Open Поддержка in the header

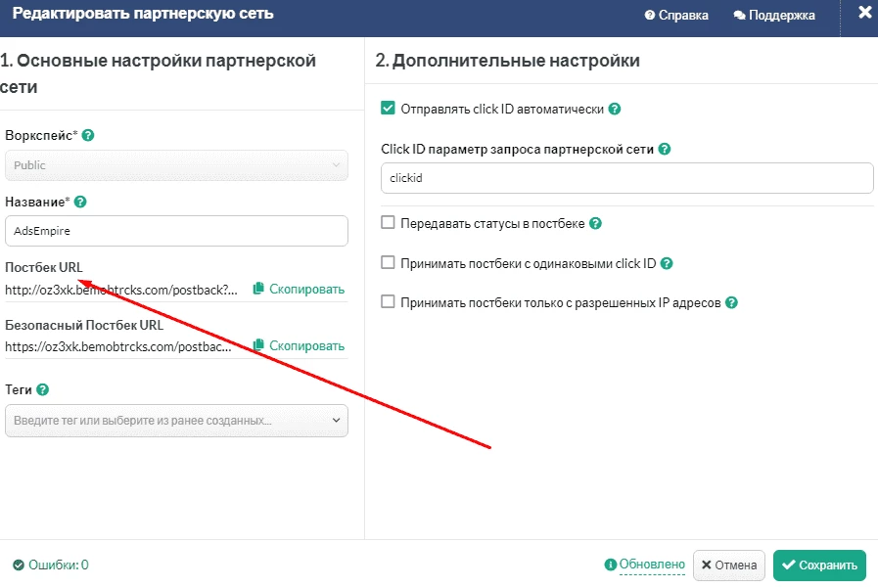tap(774, 15)
